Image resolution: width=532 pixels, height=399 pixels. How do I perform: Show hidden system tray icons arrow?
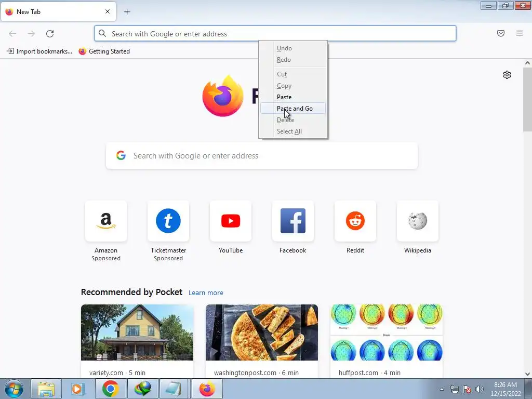[442, 389]
